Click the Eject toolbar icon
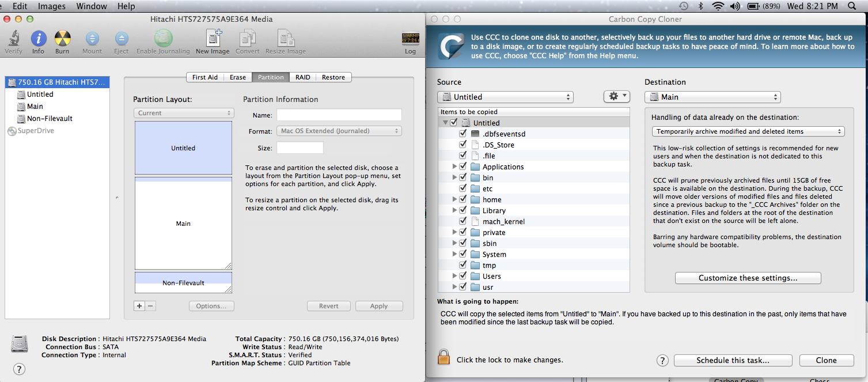The width and height of the screenshot is (868, 382). click(x=122, y=39)
